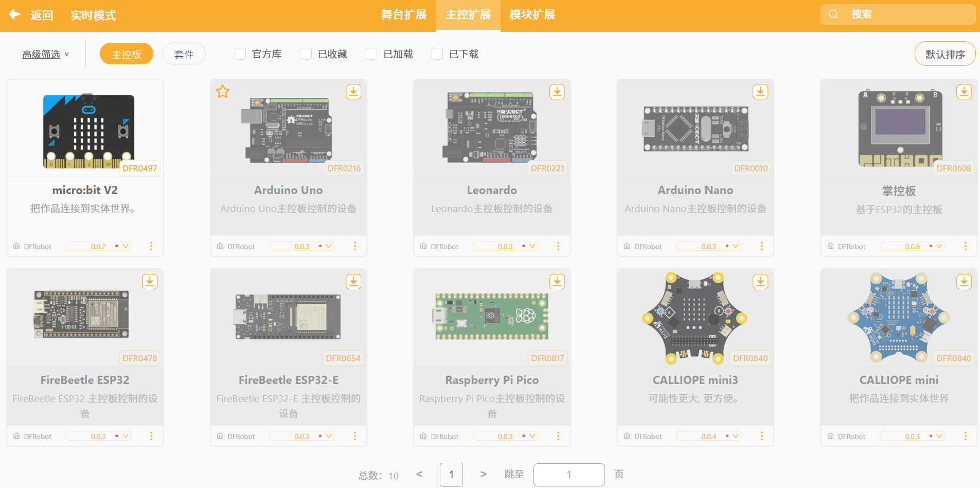980x488 pixels.
Task: Open more options for micro:bit V2
Action: point(151,246)
